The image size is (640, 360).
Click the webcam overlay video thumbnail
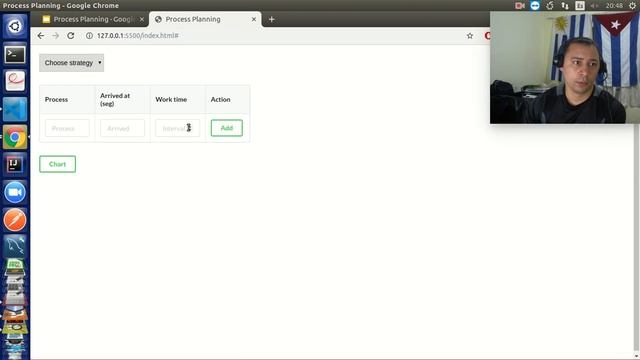(565, 67)
